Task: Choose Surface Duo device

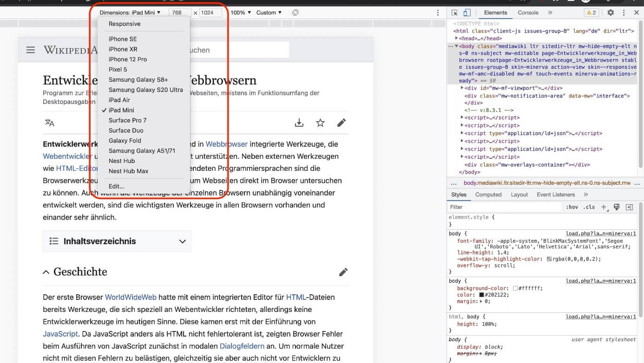Action: coord(126,130)
